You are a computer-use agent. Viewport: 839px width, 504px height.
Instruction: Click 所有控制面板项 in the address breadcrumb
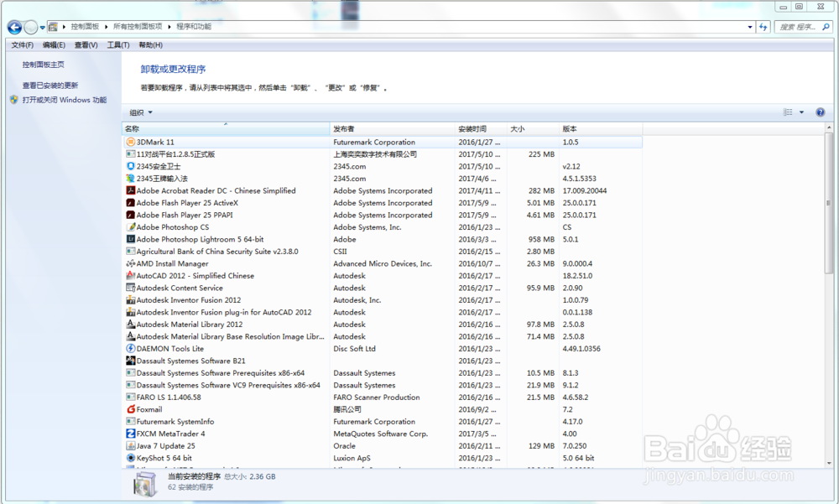coord(138,27)
